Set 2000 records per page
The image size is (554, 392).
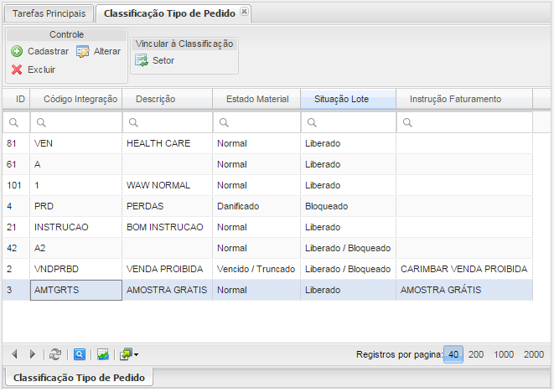click(x=534, y=354)
